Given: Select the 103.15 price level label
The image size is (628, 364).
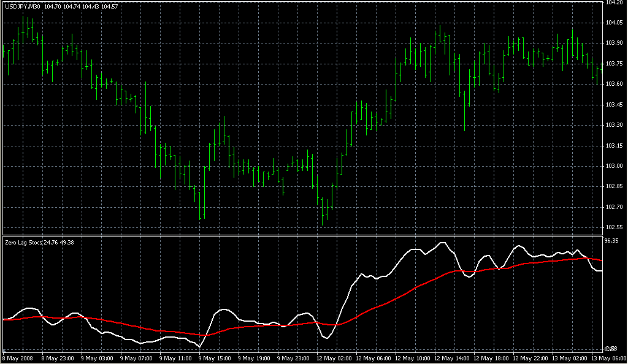Looking at the screenshot, I should [615, 146].
